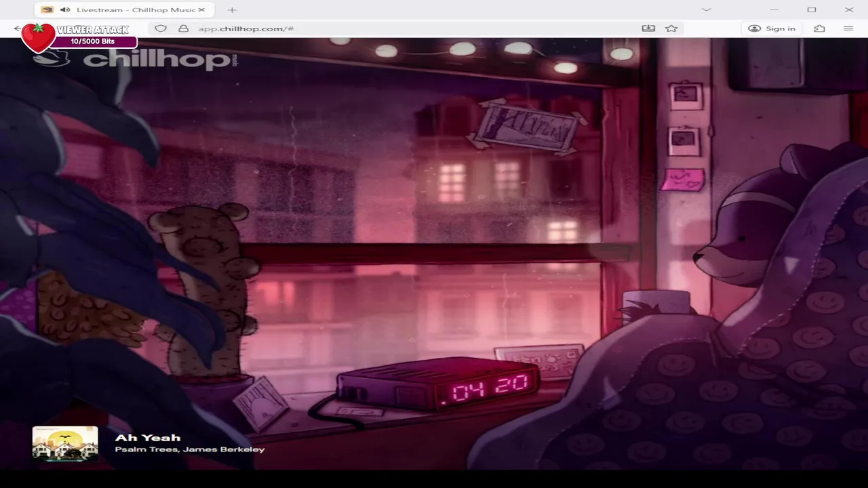Click the install/save page icon in address bar
The image size is (868, 488).
[648, 28]
